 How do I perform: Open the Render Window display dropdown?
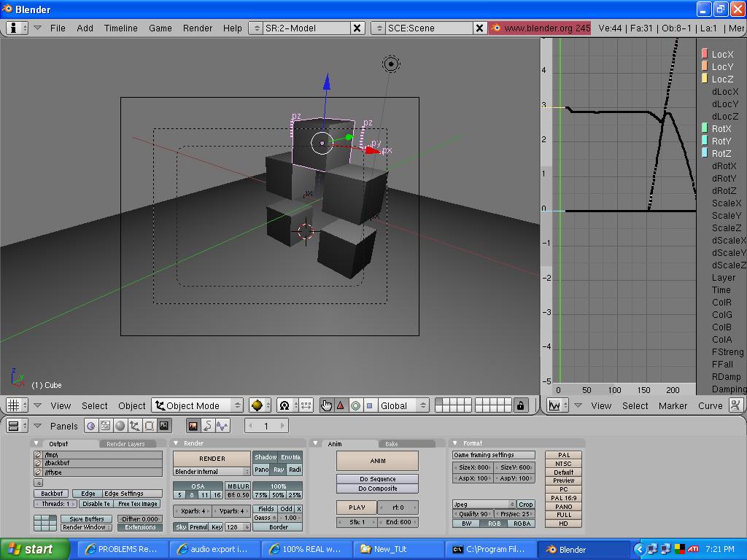pos(86,528)
